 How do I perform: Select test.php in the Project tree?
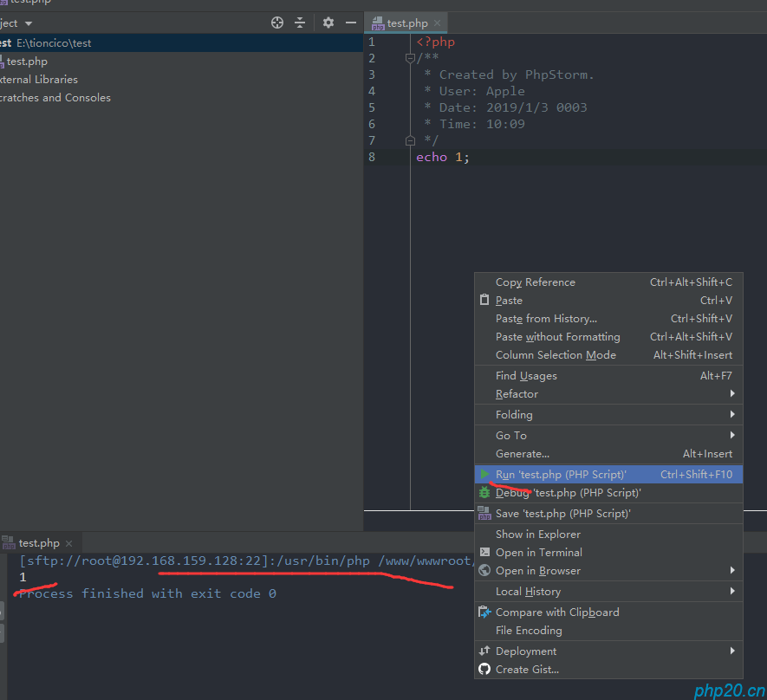[x=27, y=62]
